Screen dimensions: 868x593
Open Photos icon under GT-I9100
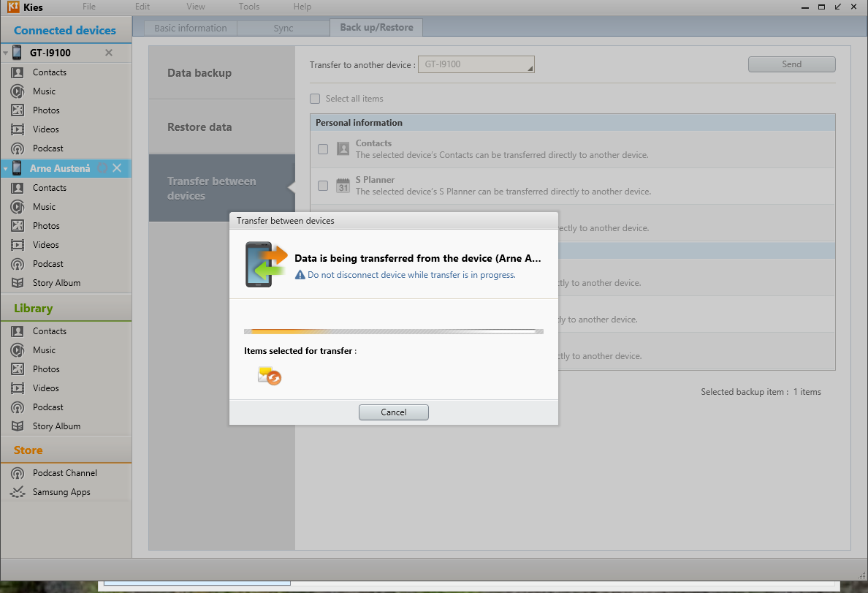tap(18, 110)
